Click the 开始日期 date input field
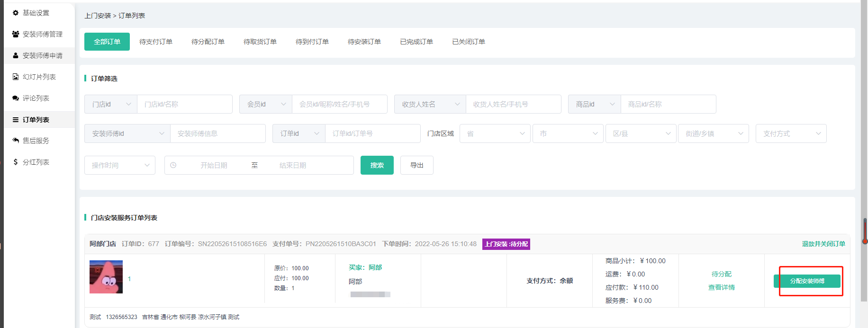This screenshot has width=868, height=328. coord(214,165)
